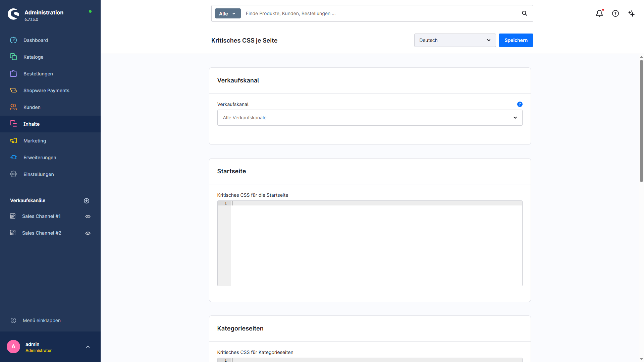Image resolution: width=644 pixels, height=362 pixels.
Task: Click Menü einklappen to collapse sidebar
Action: pyautogui.click(x=42, y=320)
